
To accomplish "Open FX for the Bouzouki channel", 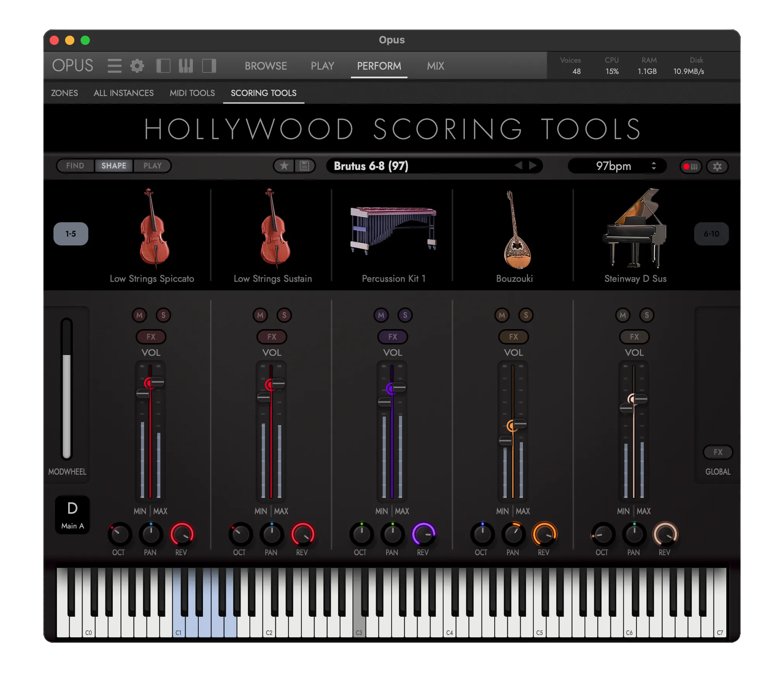I will [x=514, y=337].
